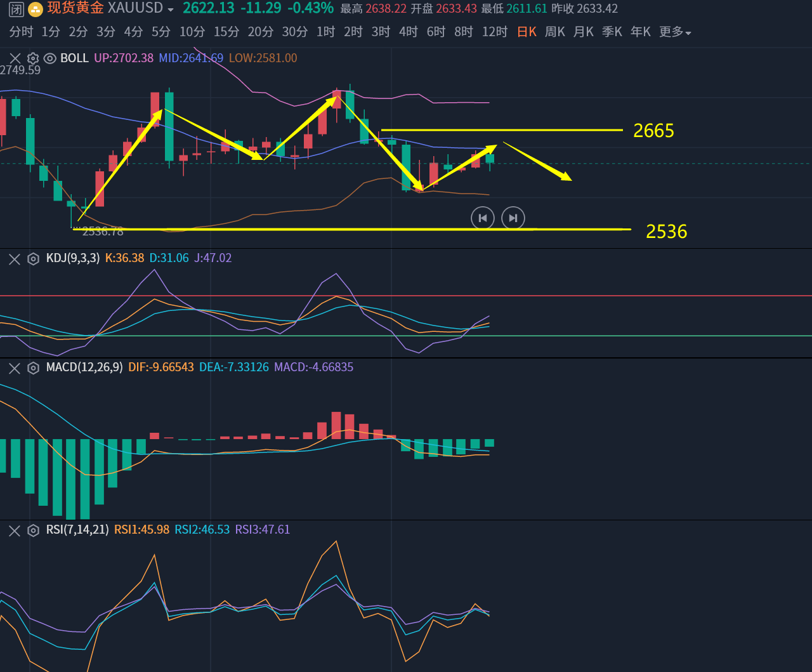This screenshot has height=672, width=812.
Task: Step to next candle on chart
Action: coord(513,218)
